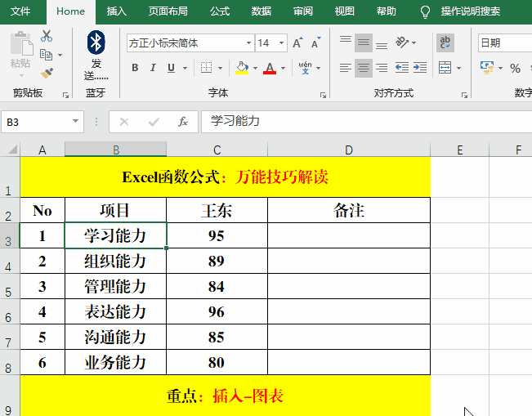Select the cell 业务能力

pos(115,362)
